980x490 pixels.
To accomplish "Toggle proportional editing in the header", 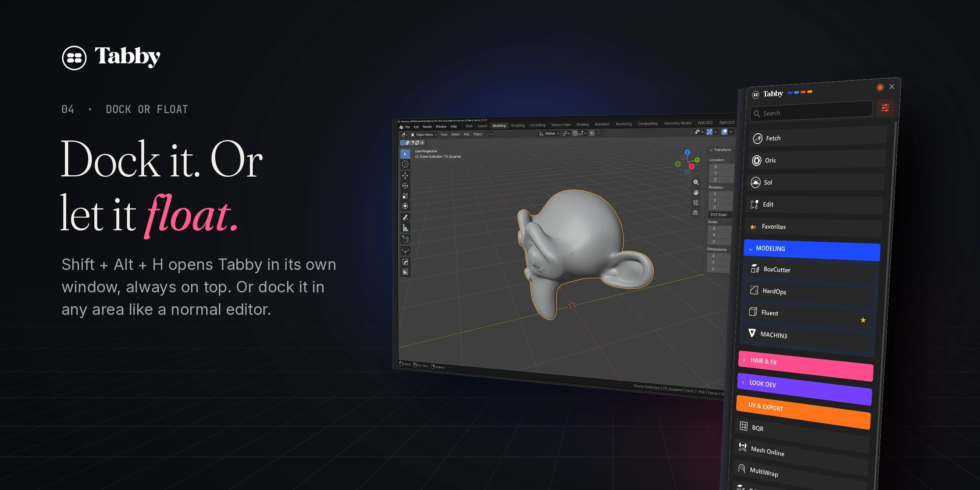I will (592, 133).
